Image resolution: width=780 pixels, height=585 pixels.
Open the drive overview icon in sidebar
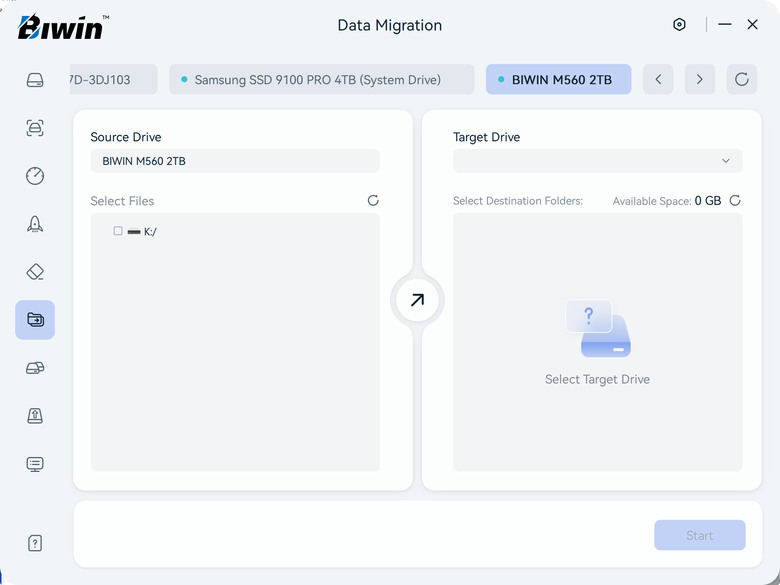pyautogui.click(x=35, y=80)
